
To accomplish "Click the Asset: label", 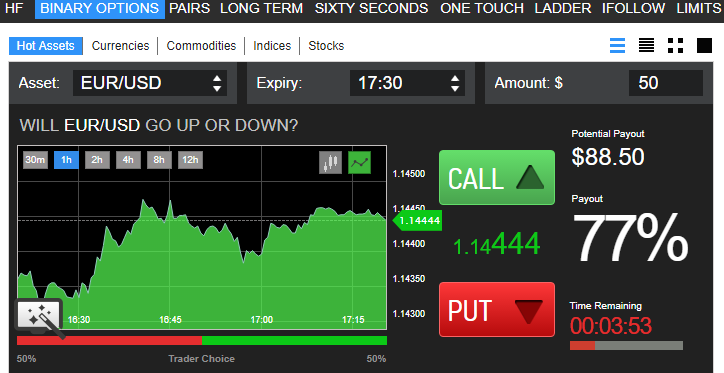I will point(39,83).
